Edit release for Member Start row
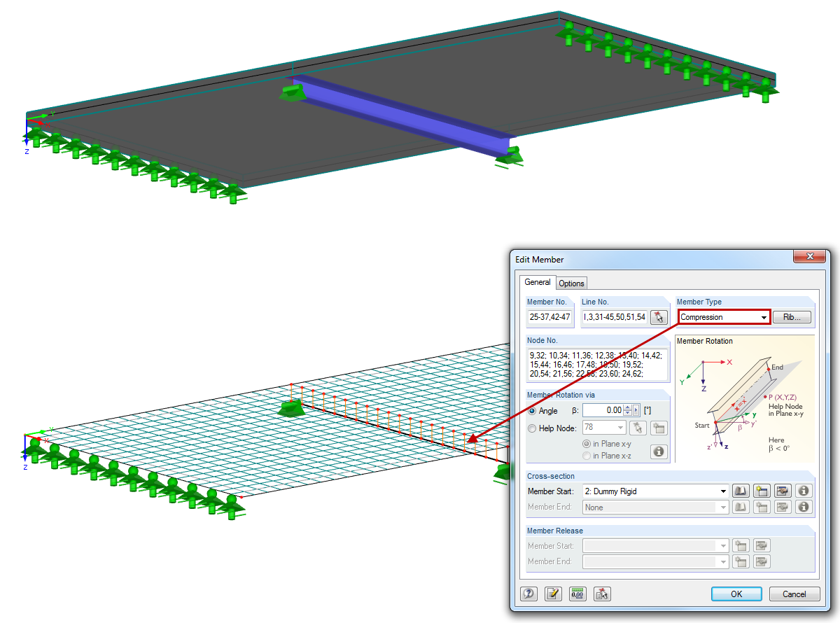840x623 pixels. (x=762, y=545)
